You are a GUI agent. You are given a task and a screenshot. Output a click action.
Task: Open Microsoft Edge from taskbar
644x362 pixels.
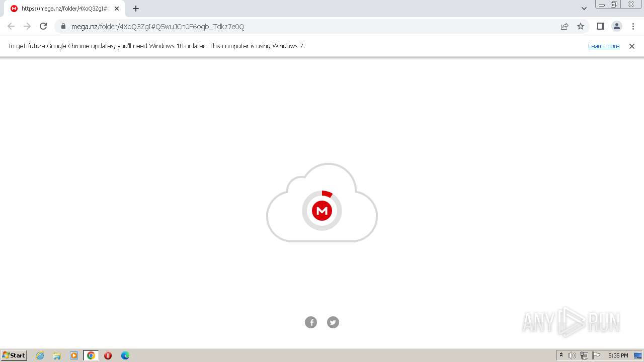(x=125, y=355)
